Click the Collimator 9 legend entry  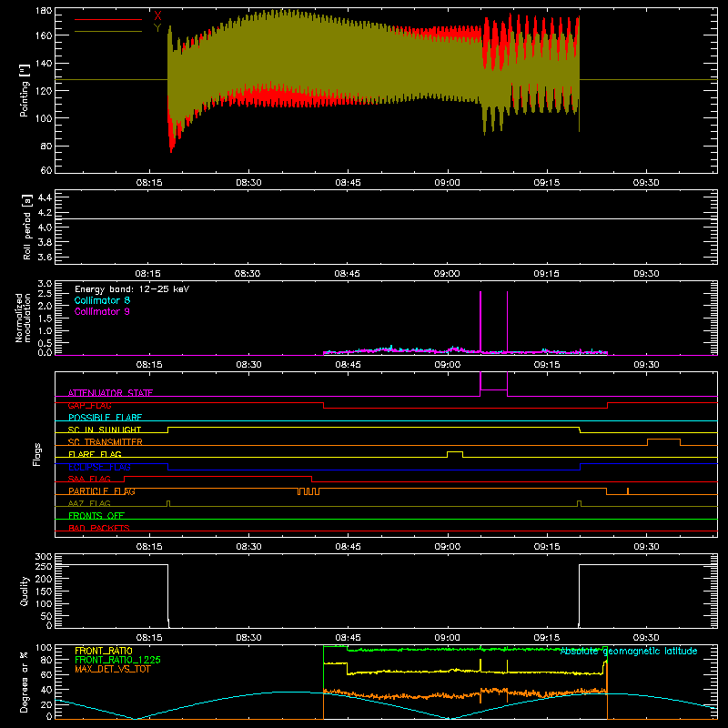(x=102, y=311)
